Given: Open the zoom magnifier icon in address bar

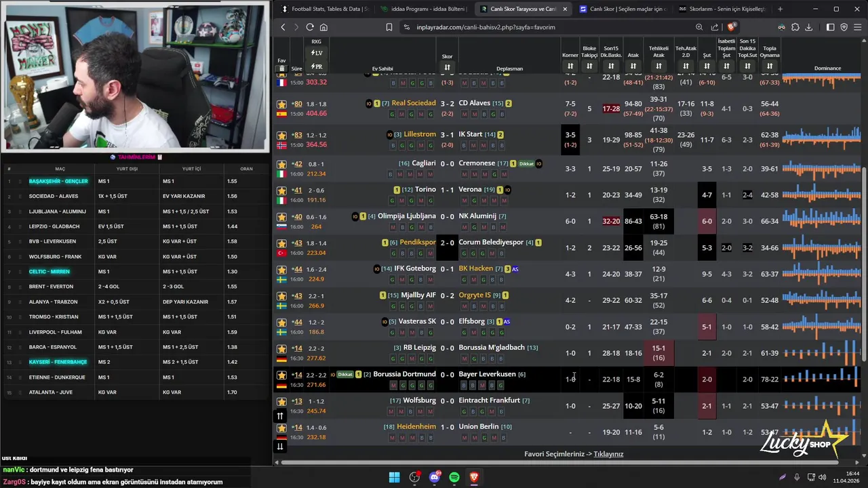Looking at the screenshot, I should coord(699,27).
